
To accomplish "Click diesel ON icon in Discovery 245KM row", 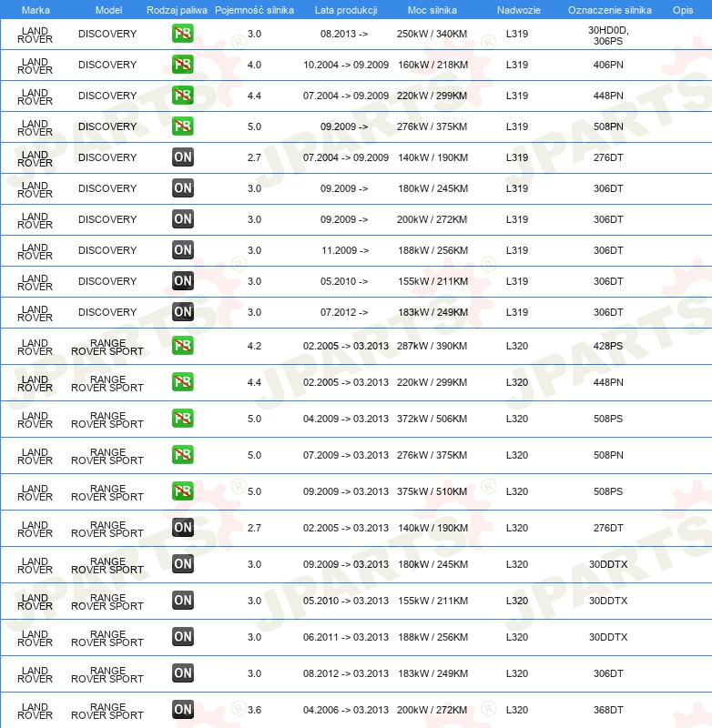I will coord(182,188).
